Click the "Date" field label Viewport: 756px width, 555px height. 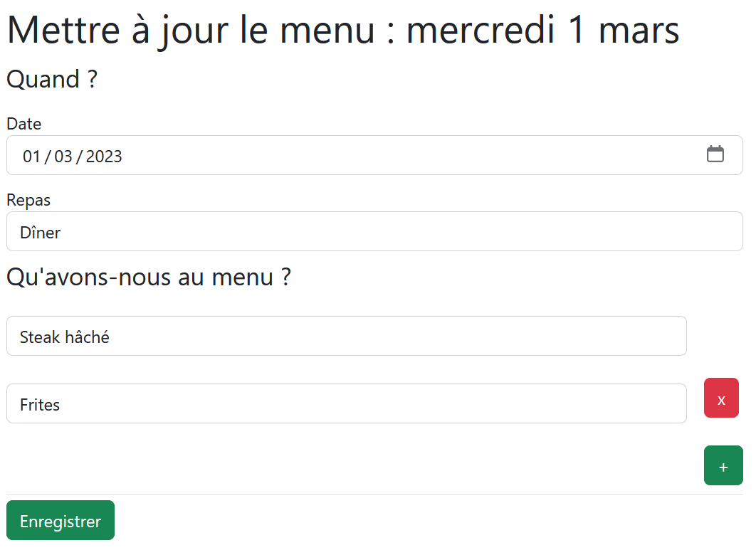tap(24, 124)
